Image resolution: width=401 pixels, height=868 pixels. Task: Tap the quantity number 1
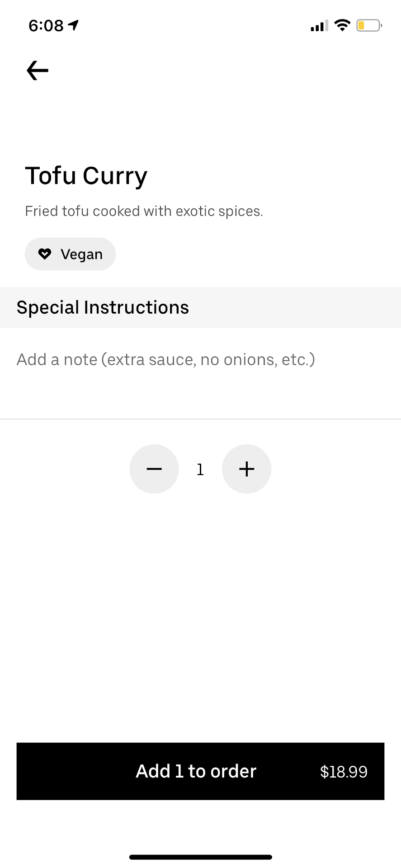[200, 470]
